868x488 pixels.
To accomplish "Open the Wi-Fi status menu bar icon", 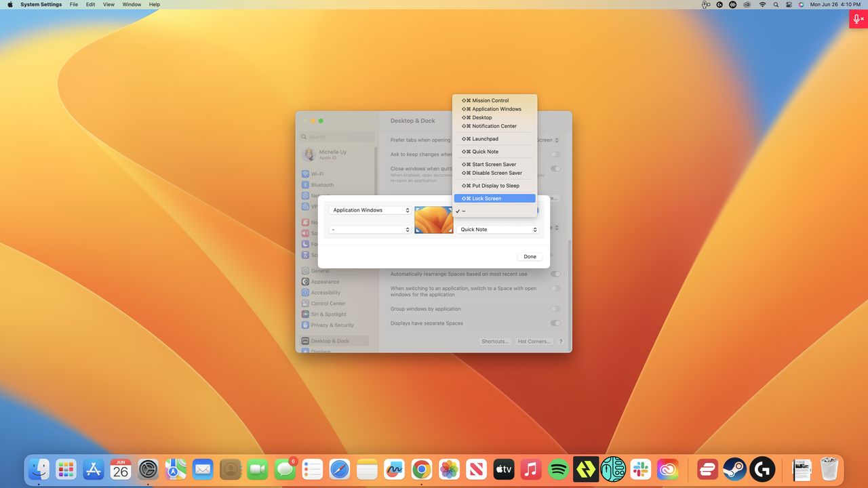I will coord(762,5).
